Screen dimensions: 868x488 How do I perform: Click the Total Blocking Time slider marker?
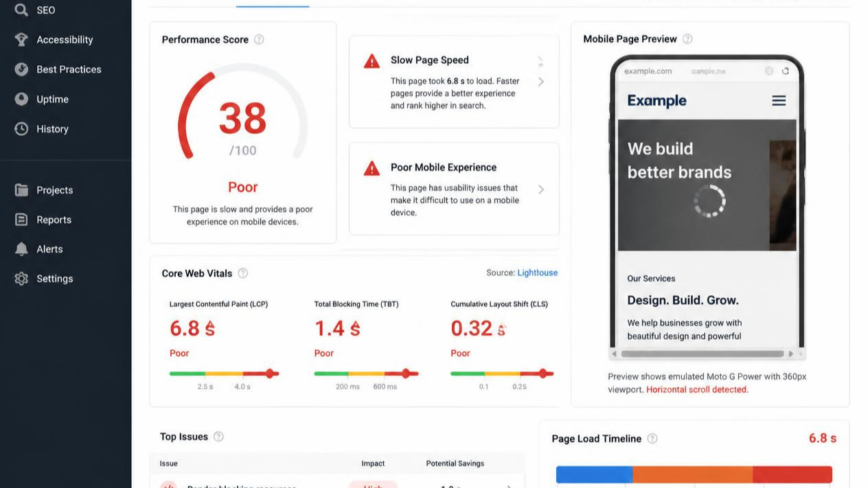(x=406, y=373)
